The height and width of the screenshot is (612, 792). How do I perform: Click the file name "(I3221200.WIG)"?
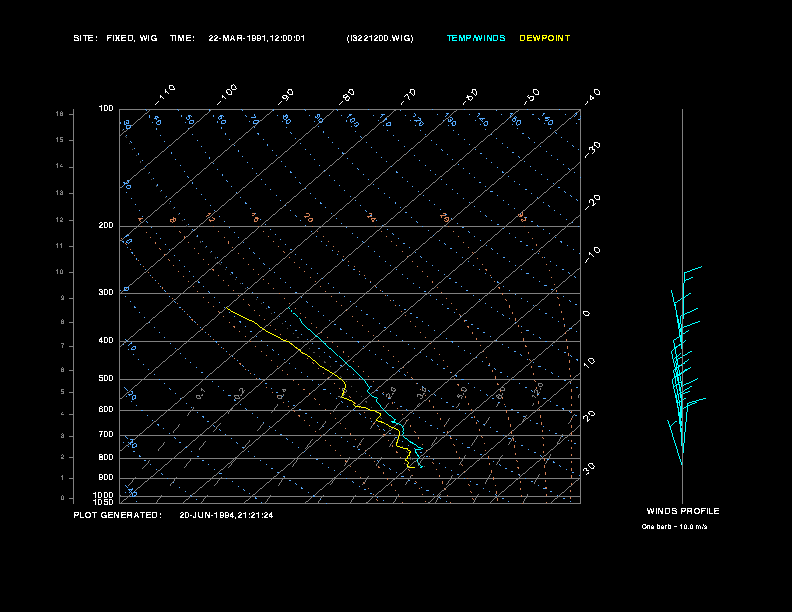[380, 38]
